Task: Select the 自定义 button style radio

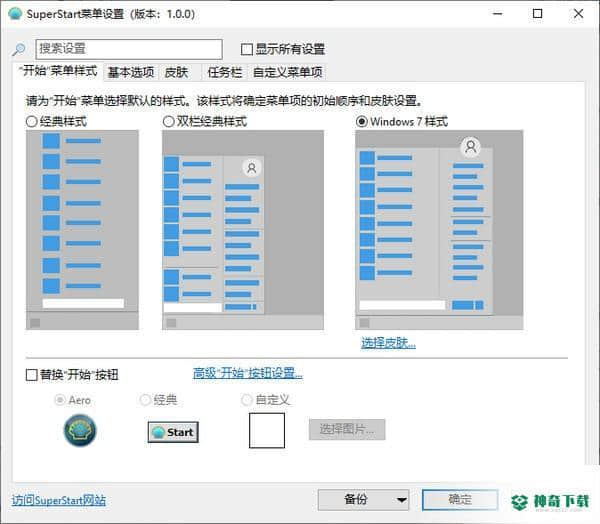Action: pyautogui.click(x=246, y=400)
